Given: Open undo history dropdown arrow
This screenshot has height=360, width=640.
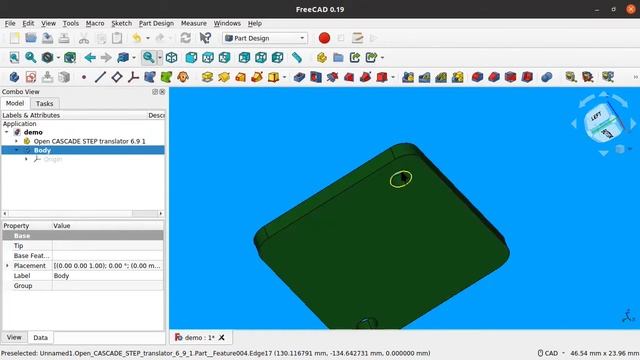Looking at the screenshot, I should click(148, 38).
